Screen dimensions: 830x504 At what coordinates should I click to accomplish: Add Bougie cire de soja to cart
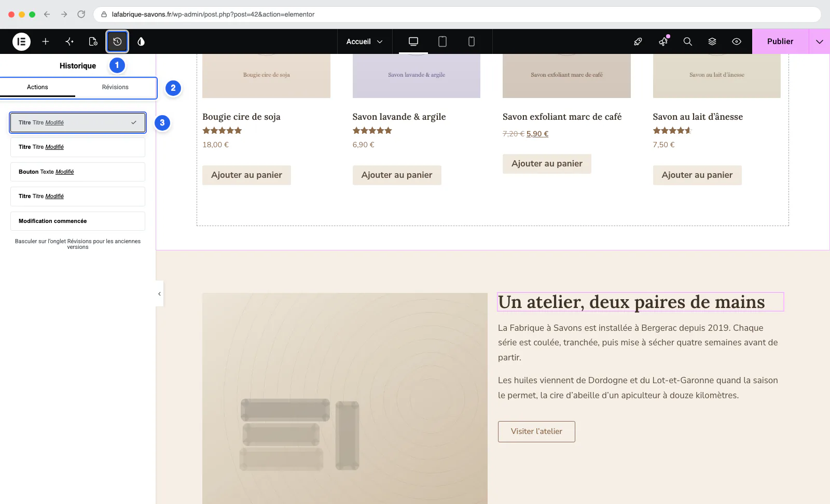pos(246,175)
